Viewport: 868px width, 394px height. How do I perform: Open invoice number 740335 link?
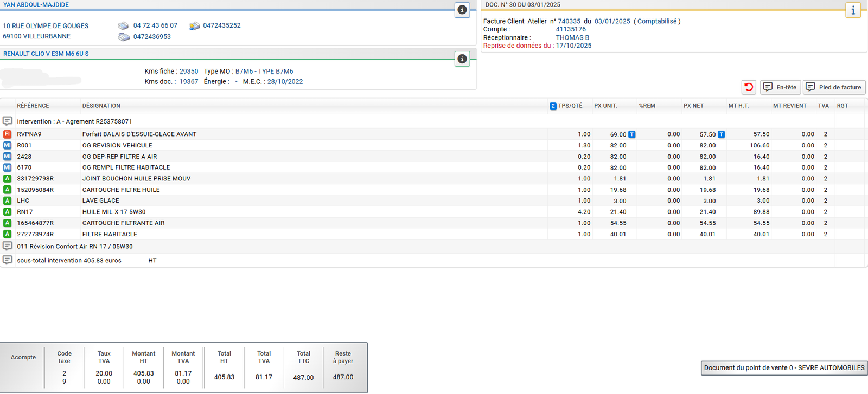(569, 21)
